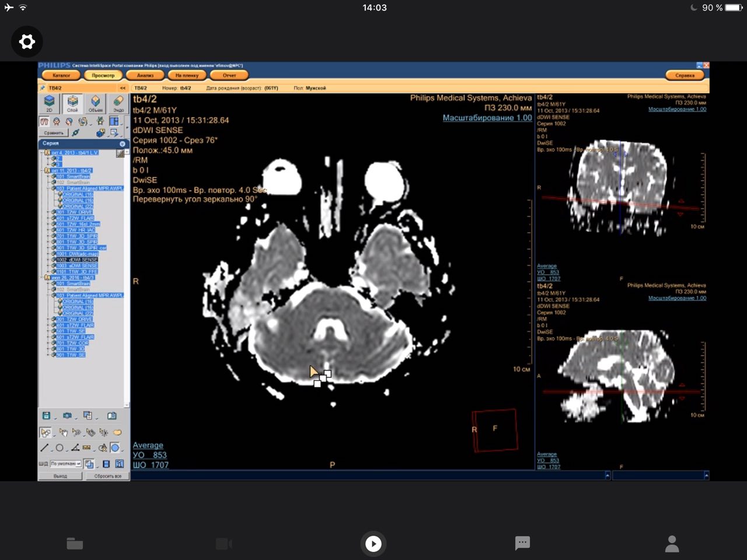Select the blue filled circle tool

coord(115,447)
